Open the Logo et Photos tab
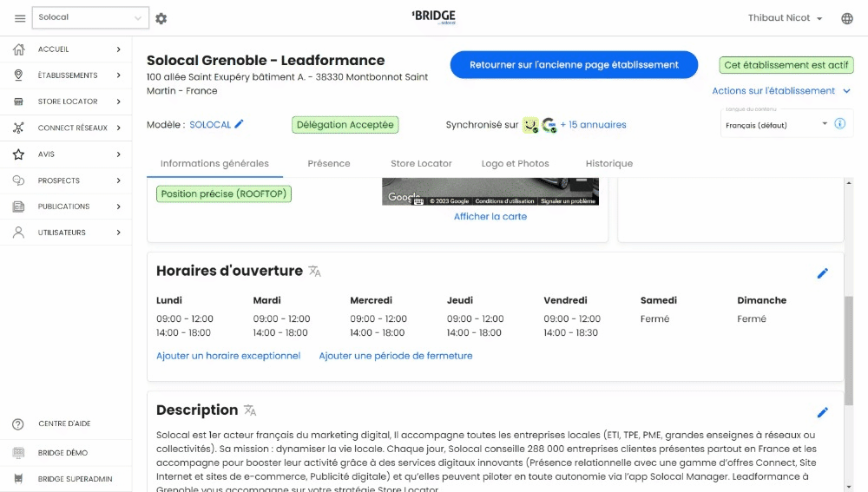This screenshot has height=492, width=868. [516, 164]
